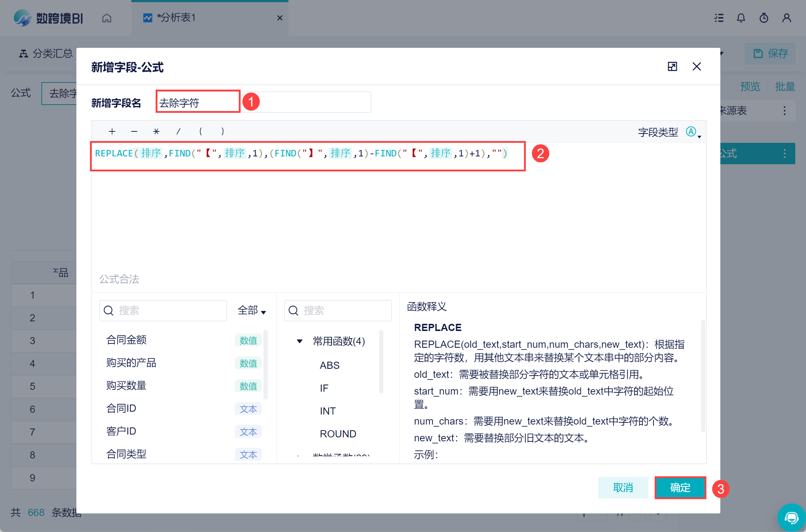The image size is (806, 532).
Task: Insert the multiply asterisk operator
Action: pyautogui.click(x=156, y=131)
